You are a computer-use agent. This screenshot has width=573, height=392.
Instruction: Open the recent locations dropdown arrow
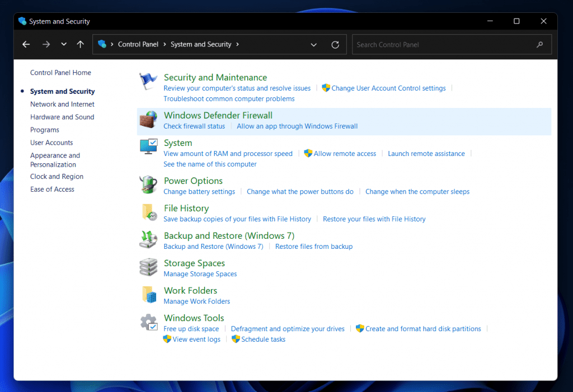(x=64, y=45)
